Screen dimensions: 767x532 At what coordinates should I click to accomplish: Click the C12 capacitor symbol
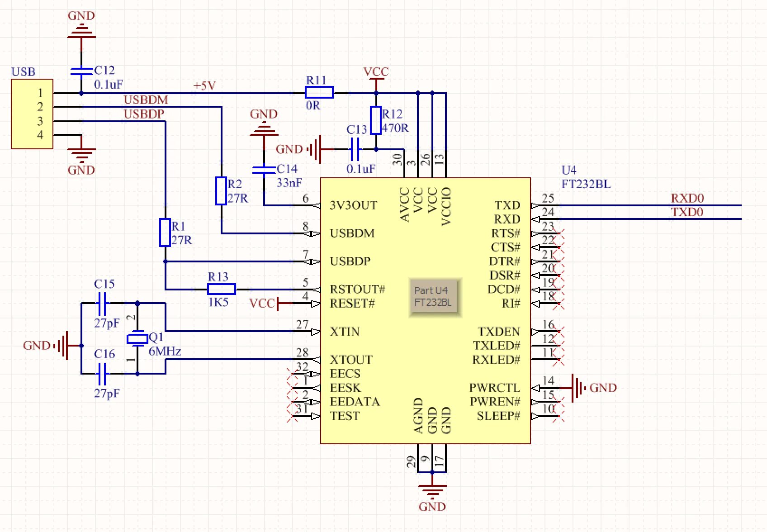81,71
